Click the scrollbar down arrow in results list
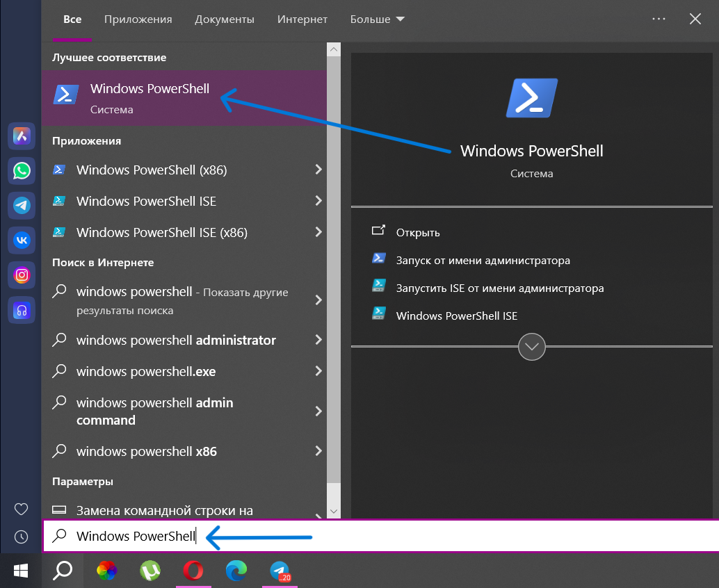Image resolution: width=719 pixels, height=588 pixels. coord(334,512)
